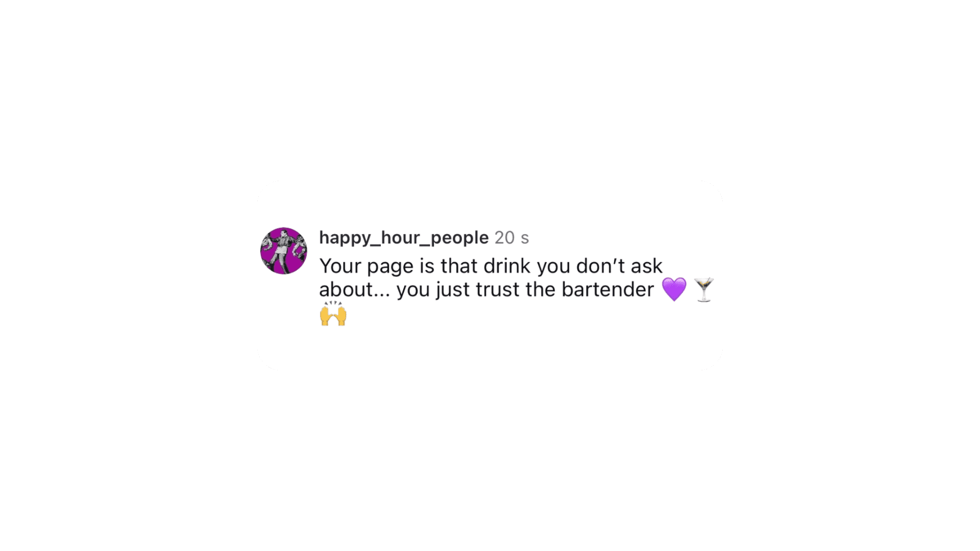Viewport: 980px width, 551px height.
Task: Click the happy_hour_people username
Action: coord(404,238)
